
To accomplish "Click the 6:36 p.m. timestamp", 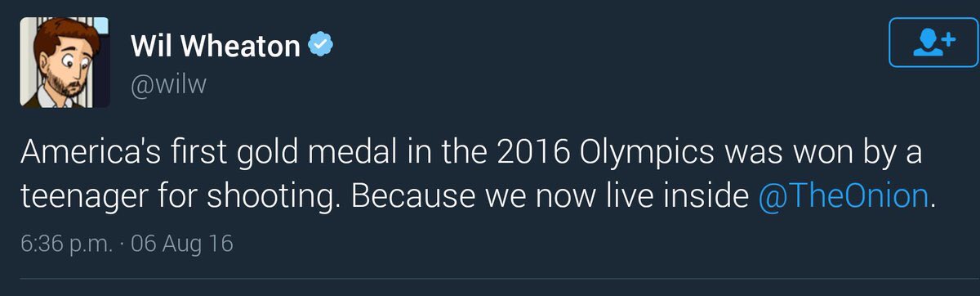I will click(65, 243).
